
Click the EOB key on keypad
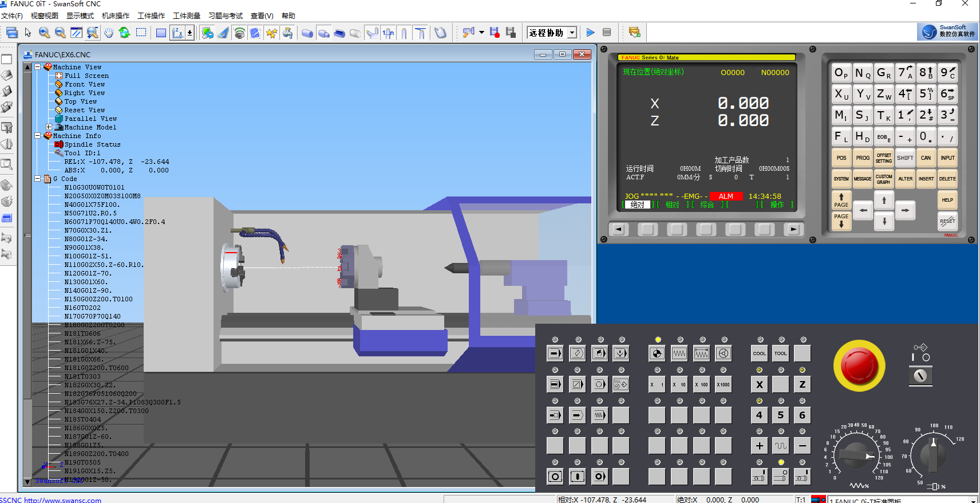click(x=884, y=137)
